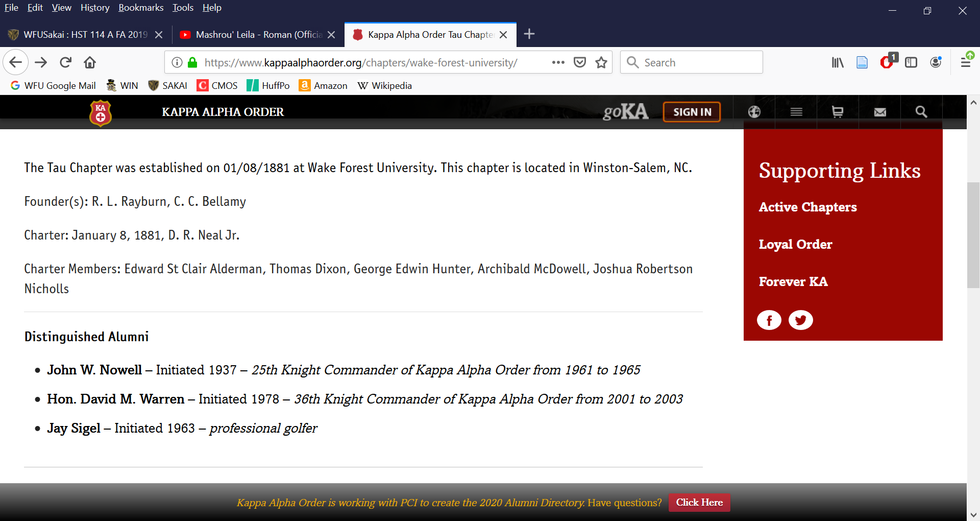This screenshot has height=521, width=980.
Task: Click the red Click Here button
Action: point(699,502)
